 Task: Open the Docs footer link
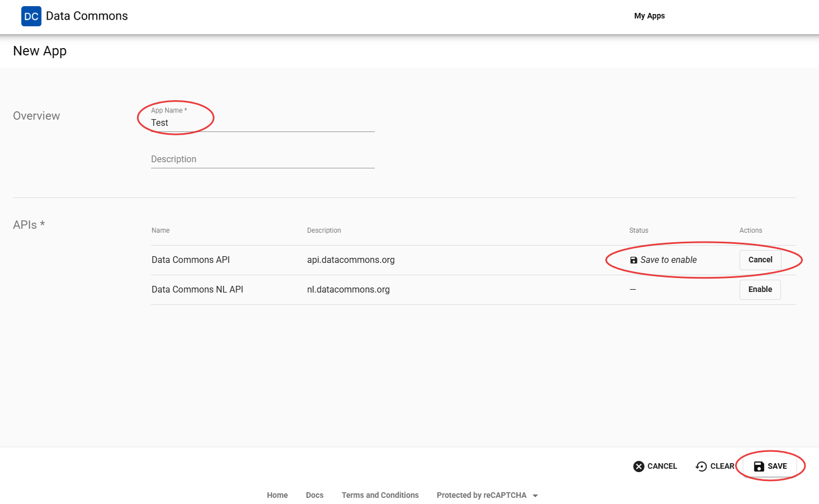(x=314, y=496)
